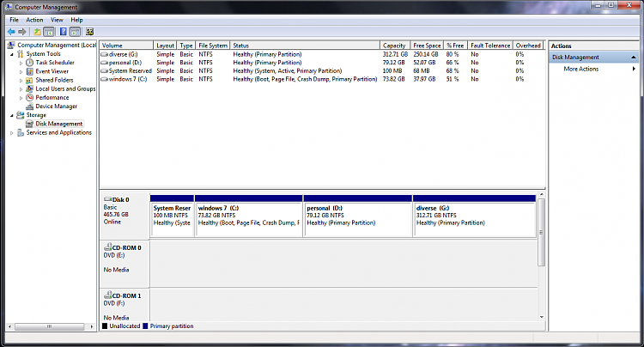Click the Performance monitor icon
The image size is (644, 347).
tap(29, 97)
